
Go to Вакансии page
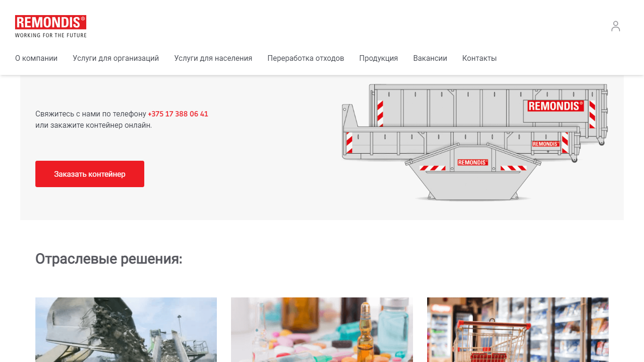430,58
